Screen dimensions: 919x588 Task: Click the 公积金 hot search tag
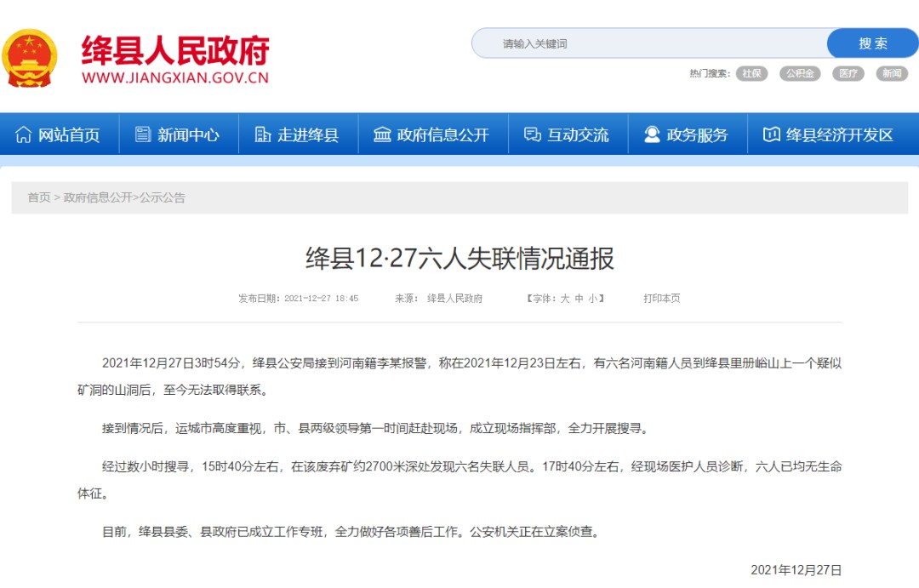click(x=800, y=73)
